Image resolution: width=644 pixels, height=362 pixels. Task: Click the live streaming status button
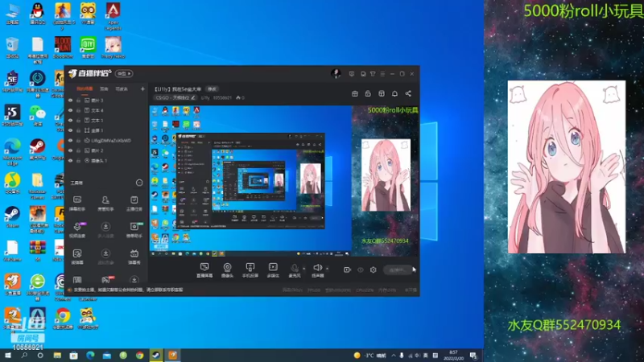[x=397, y=269]
